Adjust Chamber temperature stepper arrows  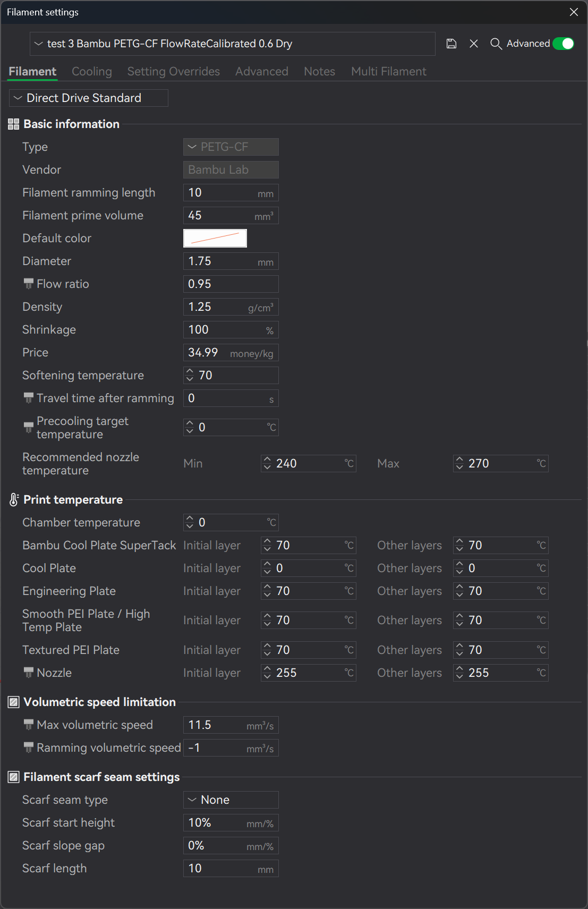(x=190, y=523)
